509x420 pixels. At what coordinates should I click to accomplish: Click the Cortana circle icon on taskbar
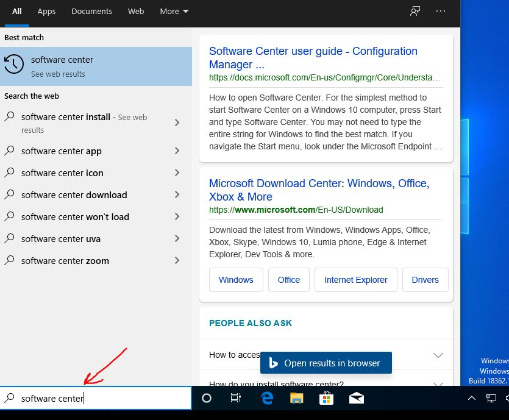coord(207,398)
